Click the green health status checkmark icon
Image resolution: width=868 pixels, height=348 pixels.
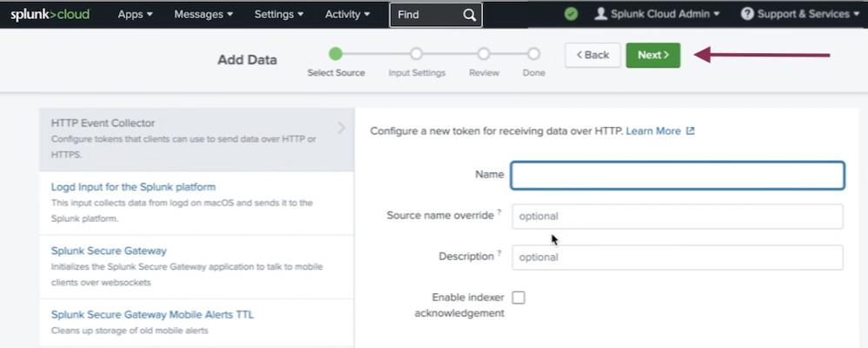tap(571, 14)
